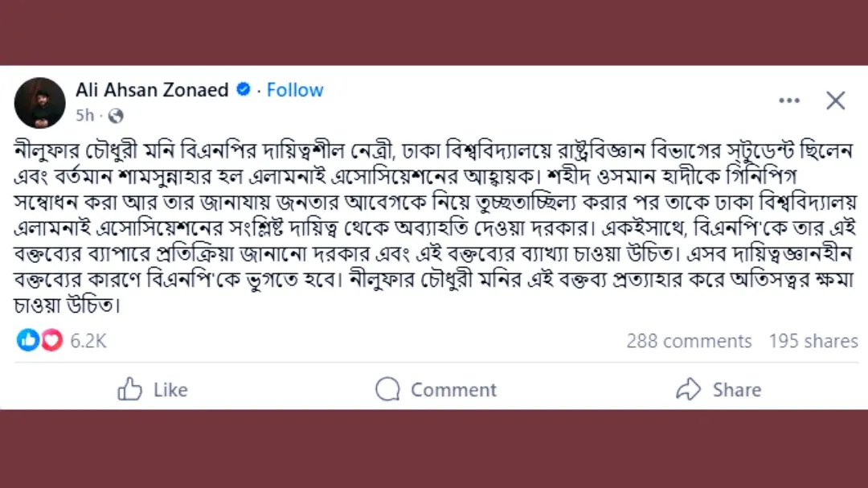The width and height of the screenshot is (868, 488).
Task: Click the Follow link
Action: point(295,90)
